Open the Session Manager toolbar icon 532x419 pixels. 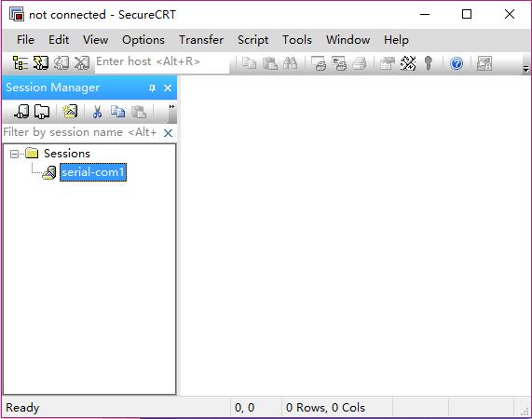(x=20, y=63)
